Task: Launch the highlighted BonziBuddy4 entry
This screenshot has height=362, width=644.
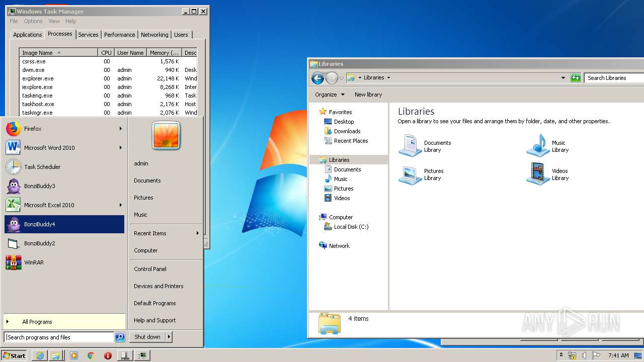Action: point(64,224)
